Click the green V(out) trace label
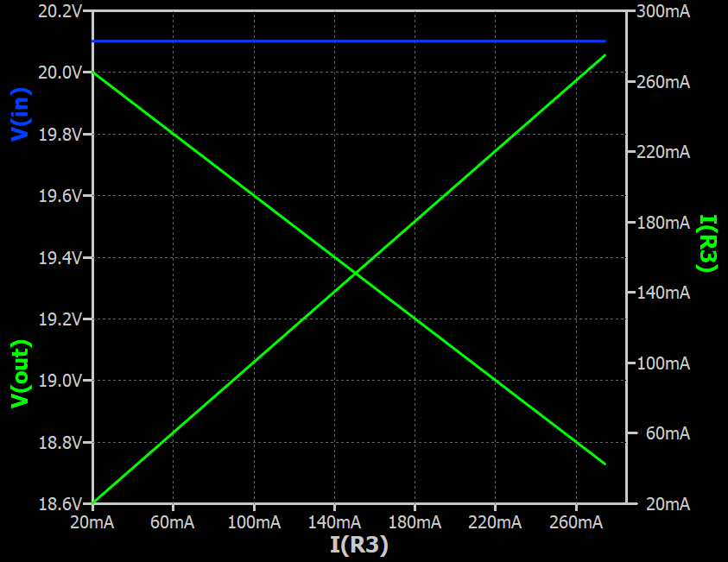 21,374
